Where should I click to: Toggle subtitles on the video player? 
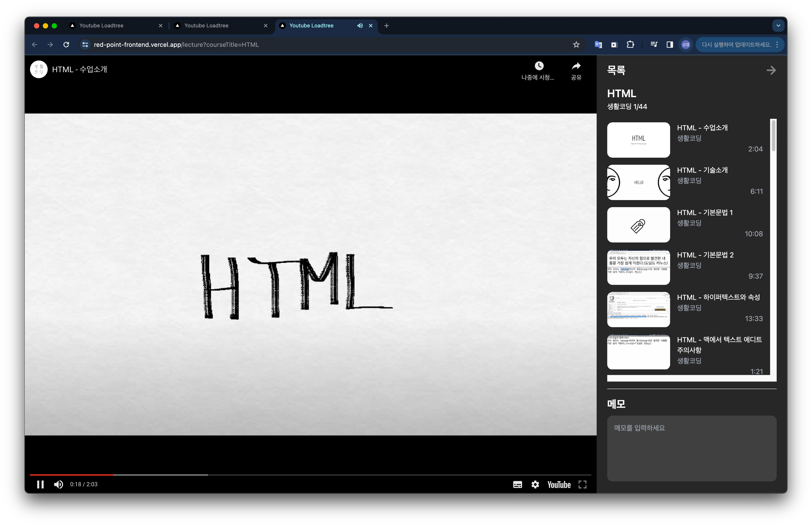pos(517,484)
